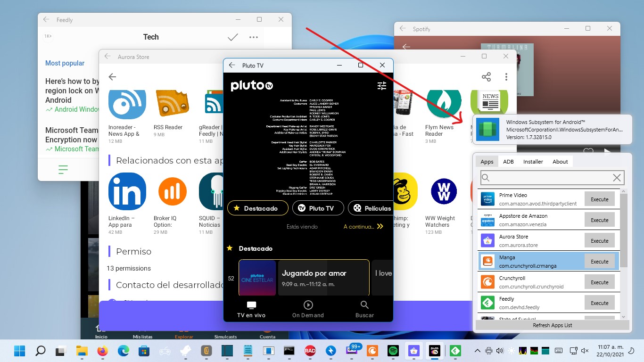Viewport: 644px width, 362px height.
Task: Execute Aurora Store from apps list
Action: point(600,241)
